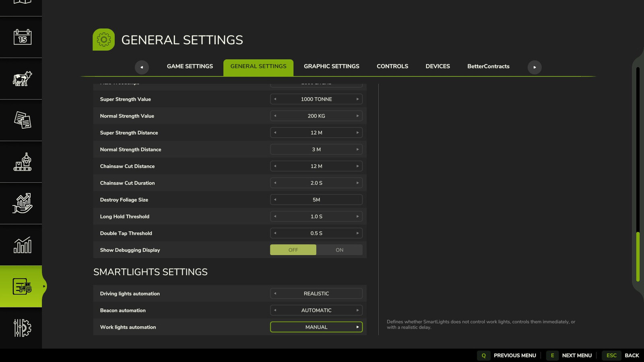This screenshot has width=644, height=362.
Task: Open the calendar page icon in sidebar
Action: [22, 37]
